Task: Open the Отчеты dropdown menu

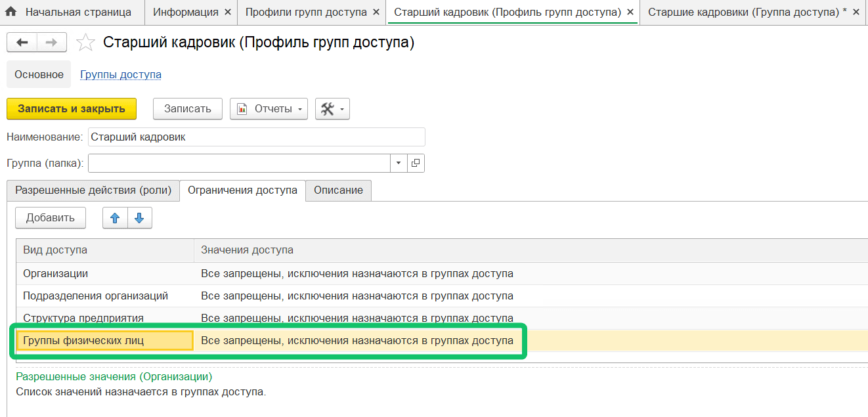Action: coord(269,109)
